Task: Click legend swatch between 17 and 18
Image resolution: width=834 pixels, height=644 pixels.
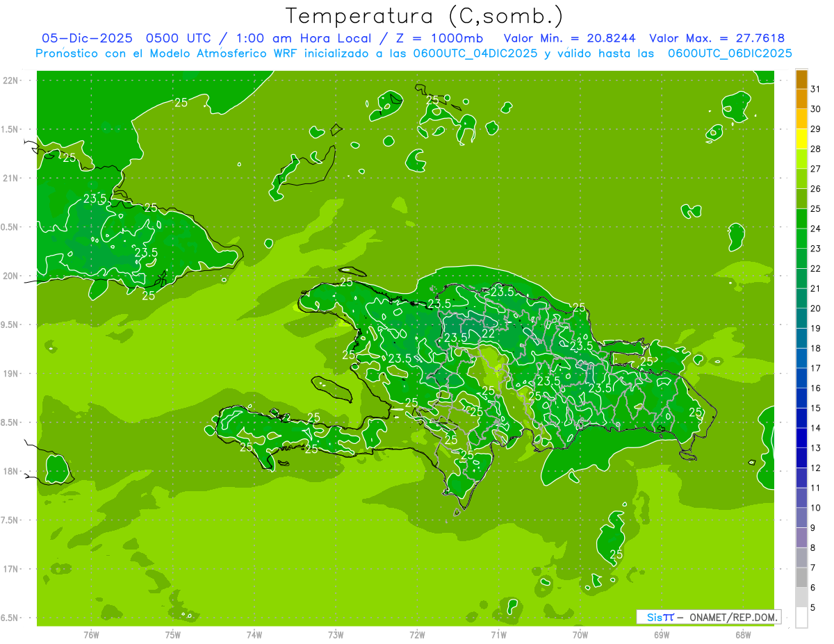Action: 801,358
